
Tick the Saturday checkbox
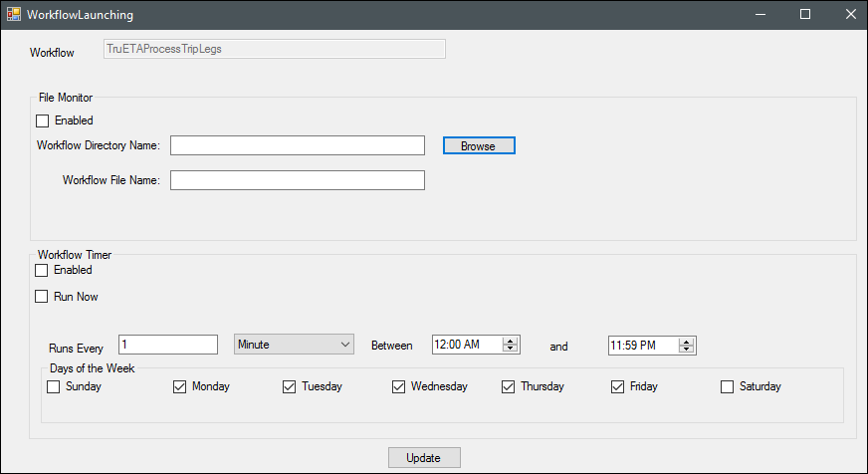(x=728, y=386)
